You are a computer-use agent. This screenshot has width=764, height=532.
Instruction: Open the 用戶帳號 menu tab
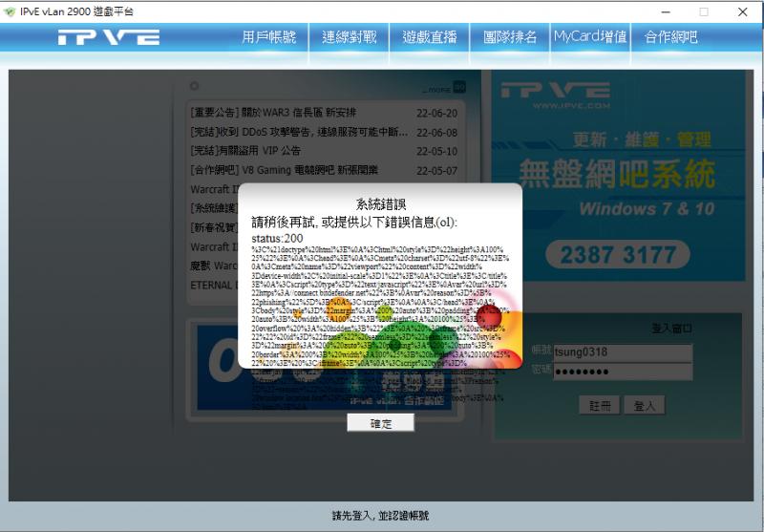(269, 37)
